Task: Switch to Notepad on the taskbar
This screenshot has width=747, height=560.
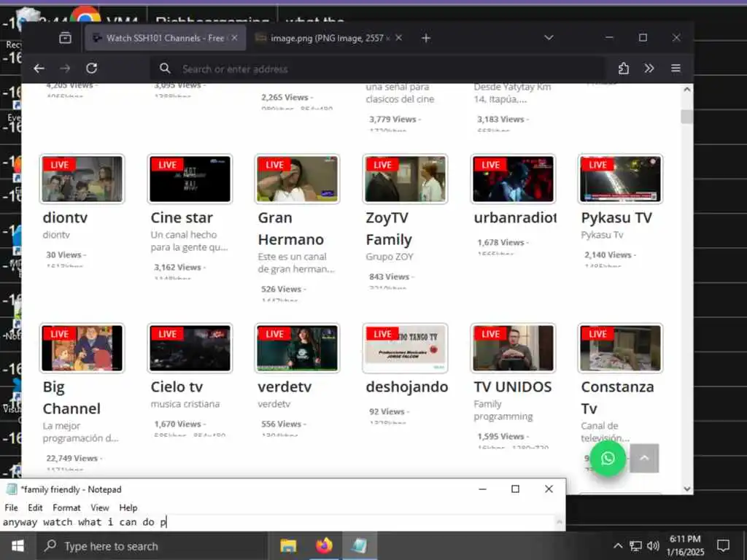Action: point(360,545)
